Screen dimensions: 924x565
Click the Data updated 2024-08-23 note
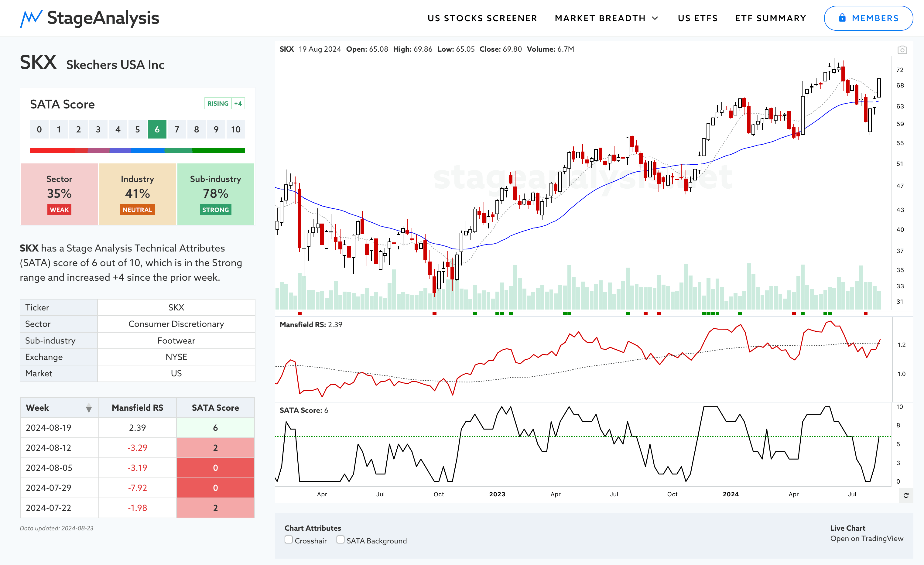click(56, 528)
